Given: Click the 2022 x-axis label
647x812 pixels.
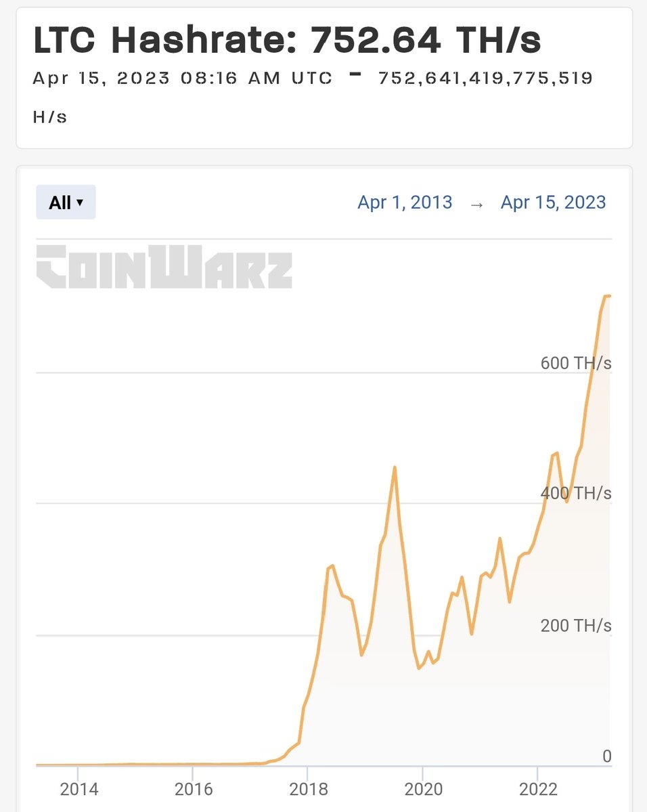Looking at the screenshot, I should click(538, 789).
